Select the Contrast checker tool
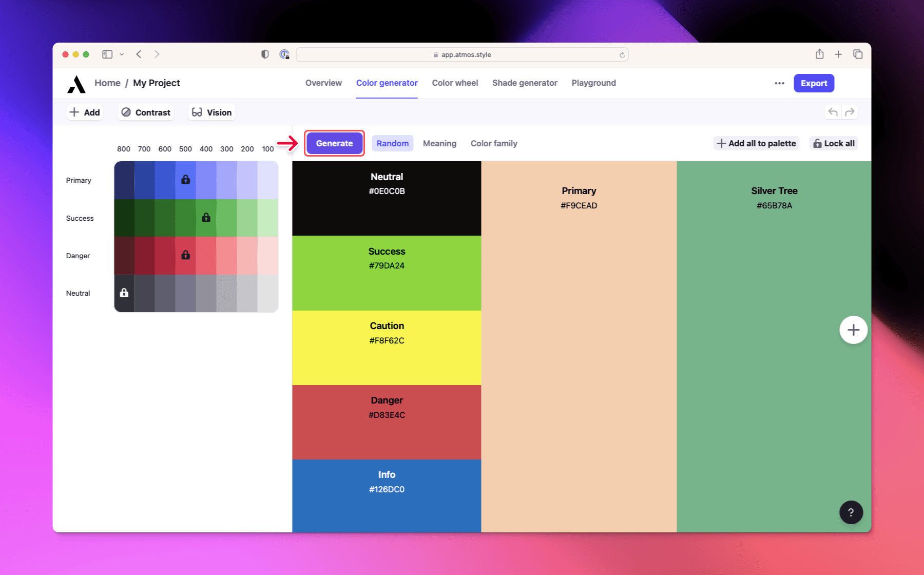 [x=145, y=112]
